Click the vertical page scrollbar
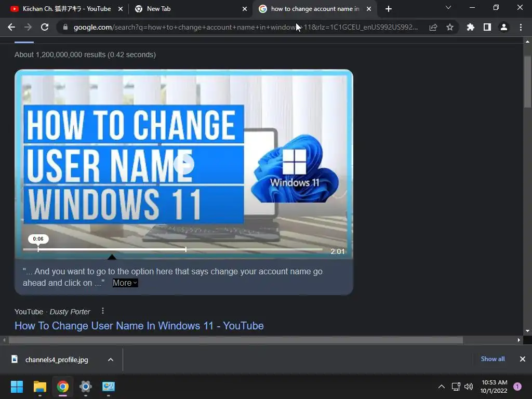 [x=527, y=82]
